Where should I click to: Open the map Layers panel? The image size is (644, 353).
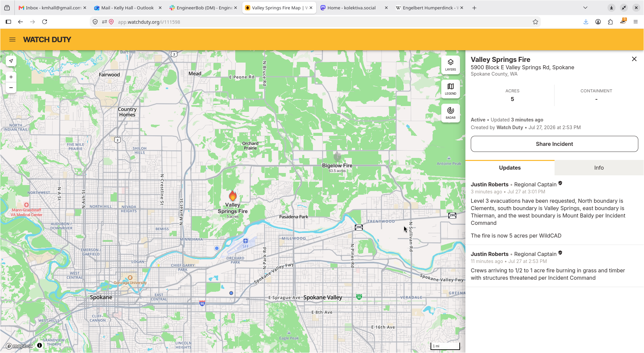[450, 65]
